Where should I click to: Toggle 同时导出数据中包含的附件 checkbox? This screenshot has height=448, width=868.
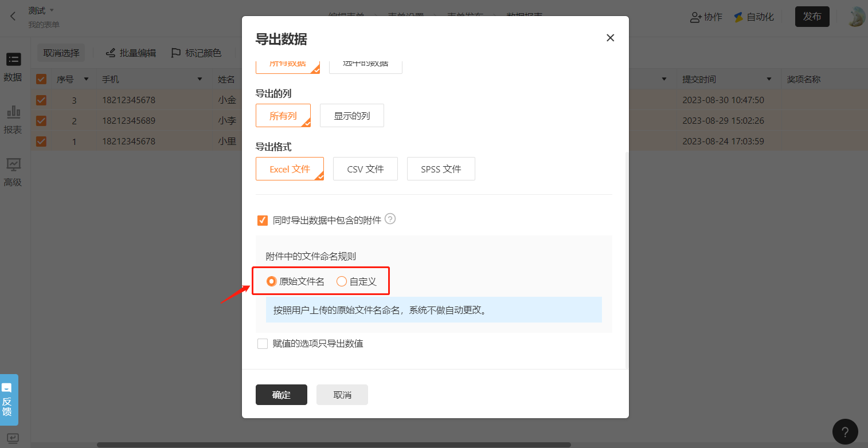[x=263, y=220]
